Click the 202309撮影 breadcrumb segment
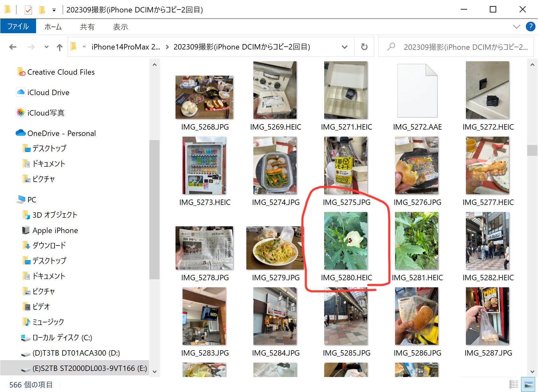Viewport: 538px width, 392px height. pos(242,47)
